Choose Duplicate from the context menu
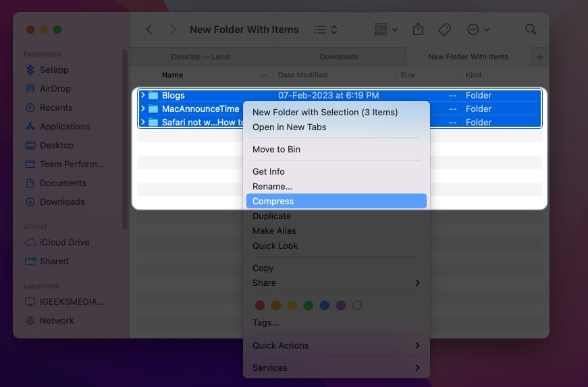The height and width of the screenshot is (387, 588). pyautogui.click(x=336, y=216)
